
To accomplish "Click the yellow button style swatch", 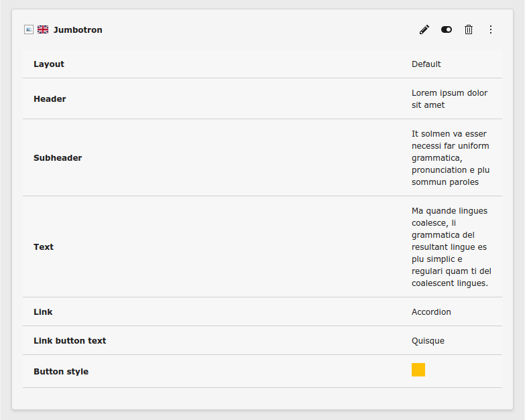I will (x=418, y=370).
